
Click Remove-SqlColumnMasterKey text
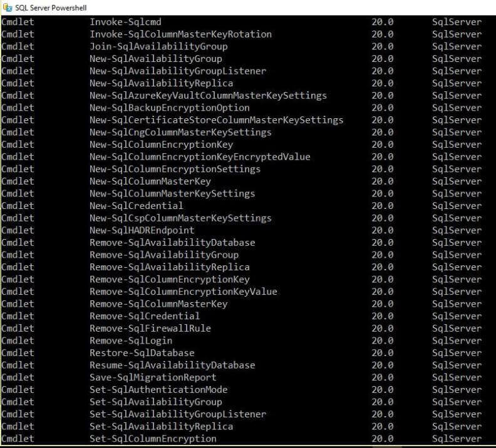pyautogui.click(x=158, y=304)
